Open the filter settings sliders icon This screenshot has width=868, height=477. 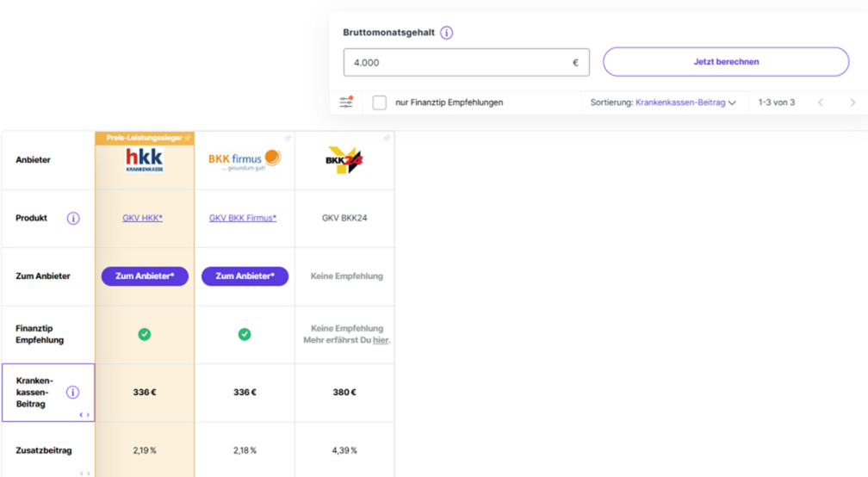346,102
